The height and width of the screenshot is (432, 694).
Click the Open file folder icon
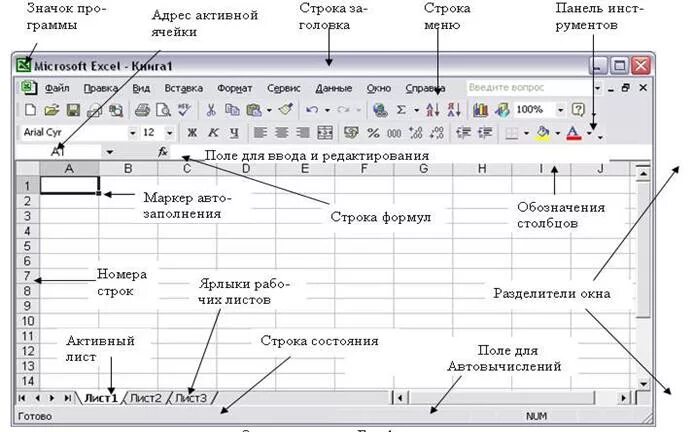point(51,109)
